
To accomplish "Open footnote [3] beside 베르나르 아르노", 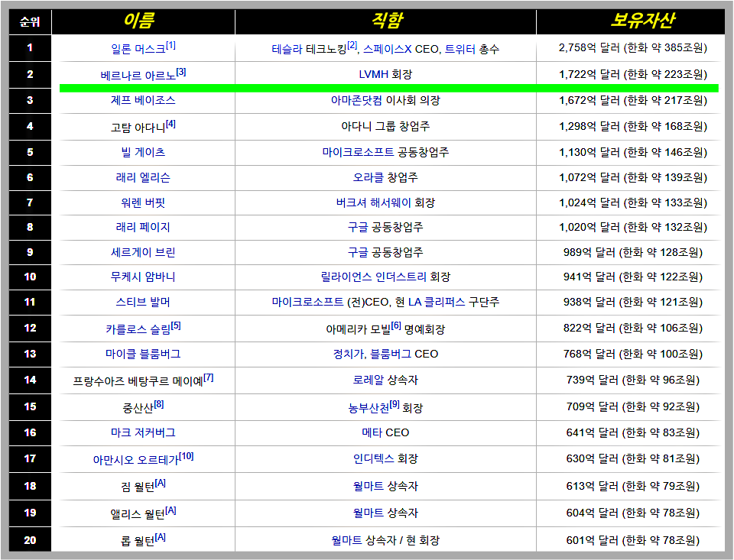I will pos(181,72).
